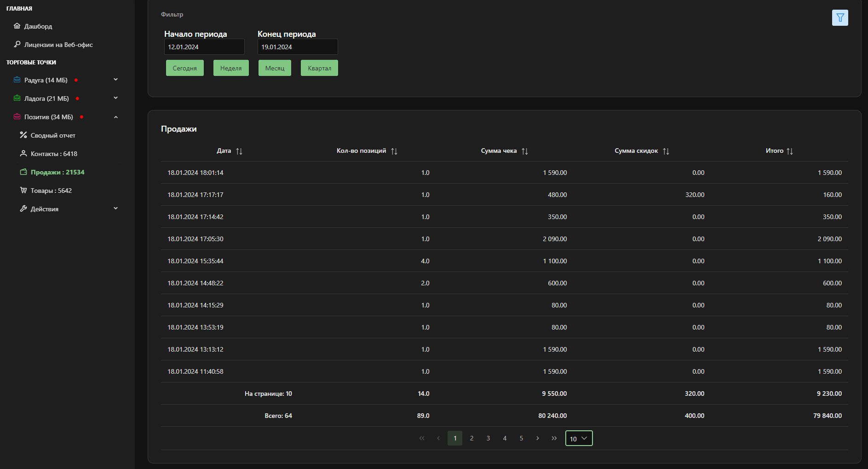Open rows per page dropdown
The image size is (868, 469).
pos(579,439)
